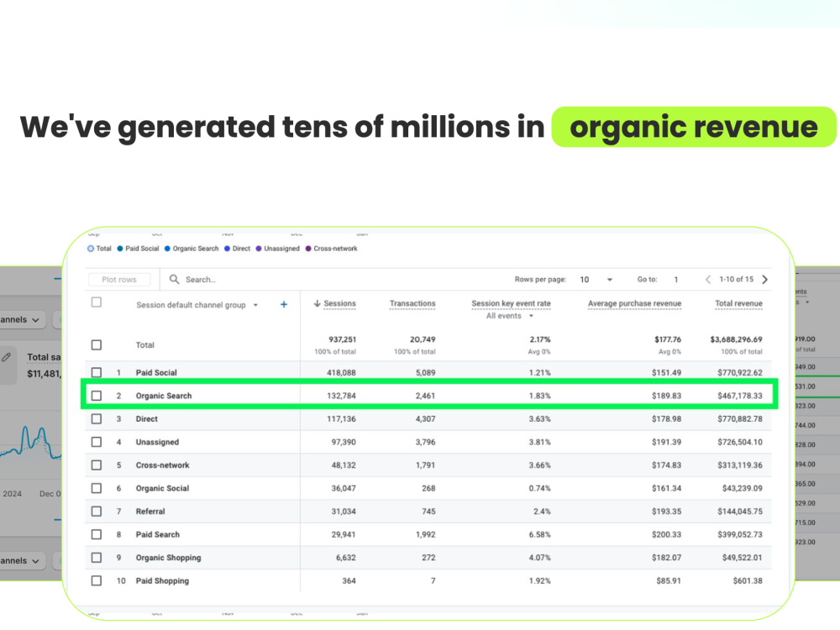Select the Organic Shopping row checkbox

(x=97, y=557)
